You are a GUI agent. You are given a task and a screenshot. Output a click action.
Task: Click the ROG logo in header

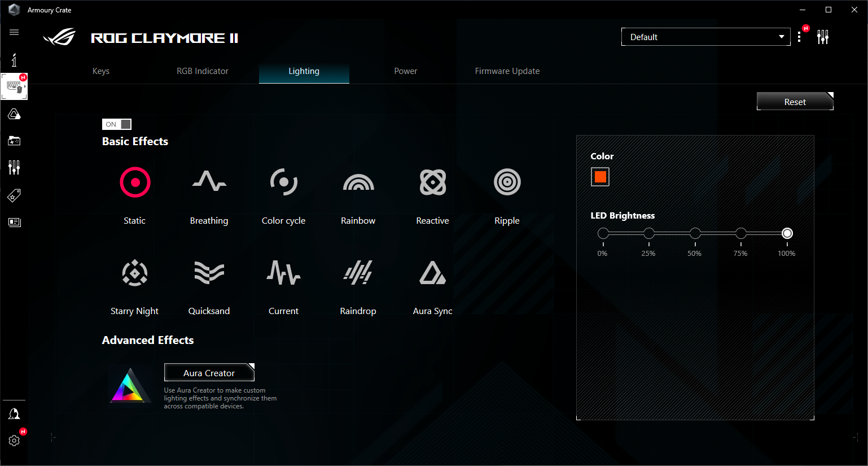(59, 37)
